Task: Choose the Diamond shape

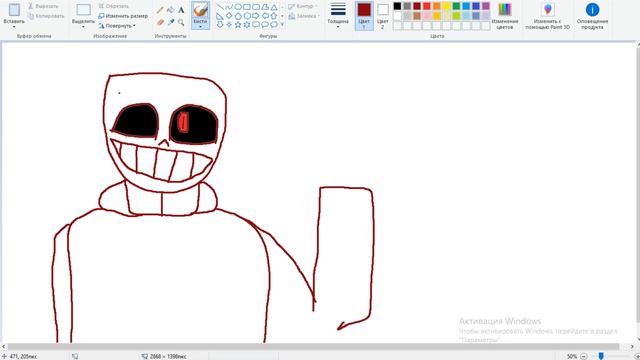Action: 229,16
